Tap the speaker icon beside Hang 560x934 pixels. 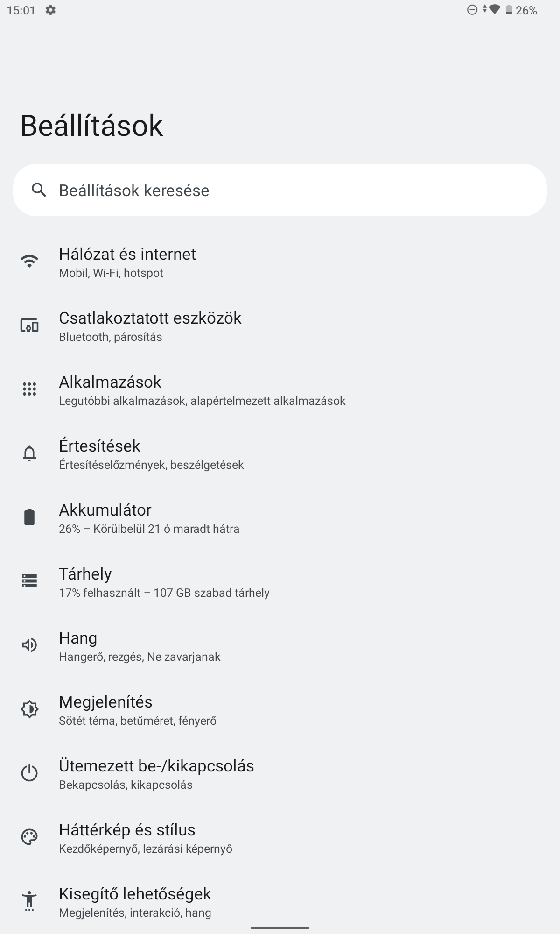click(29, 645)
